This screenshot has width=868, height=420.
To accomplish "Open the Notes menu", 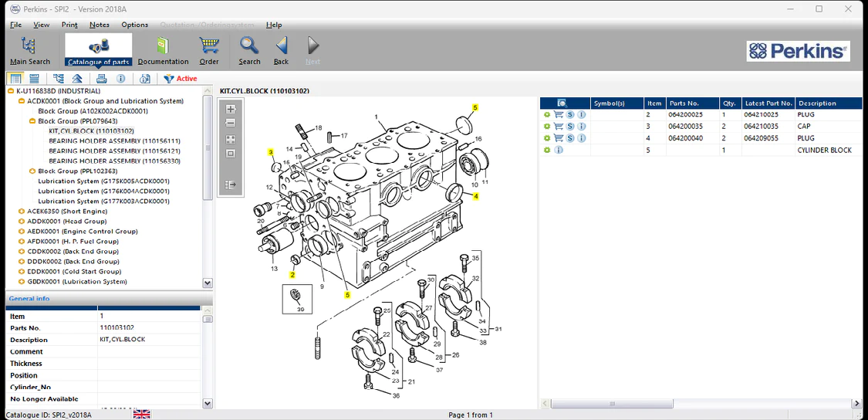I will tap(99, 25).
